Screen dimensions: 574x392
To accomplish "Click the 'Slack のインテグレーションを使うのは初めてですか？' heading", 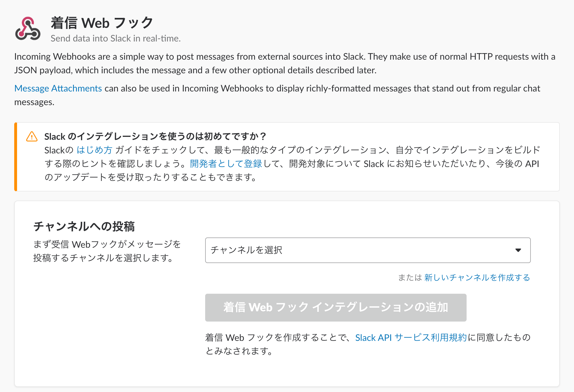I will pos(155,137).
